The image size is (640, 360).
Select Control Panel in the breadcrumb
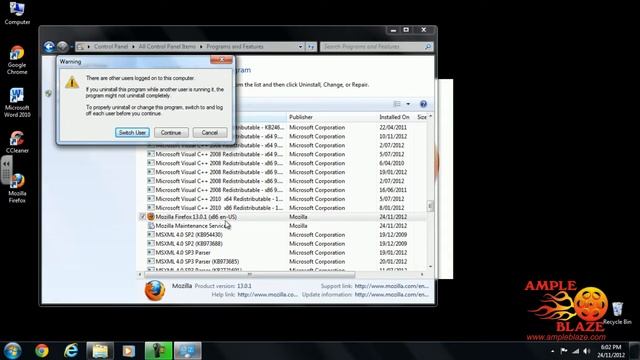[111, 47]
